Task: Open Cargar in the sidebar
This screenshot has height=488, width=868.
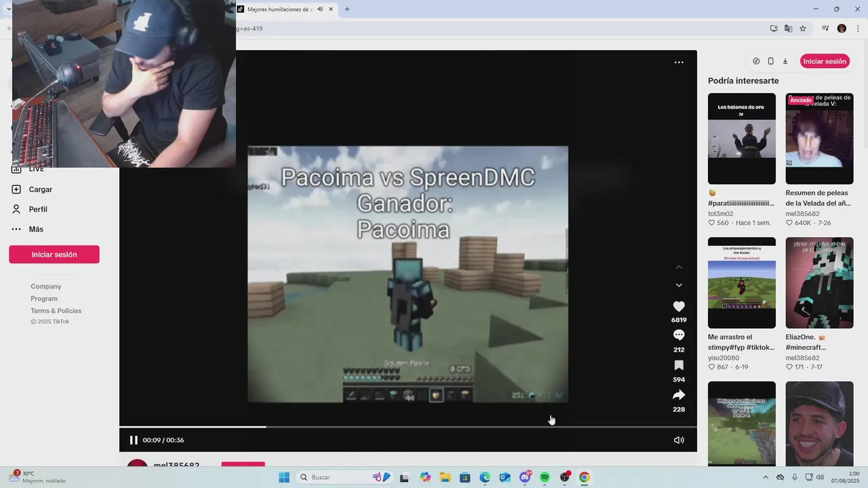Action: pos(41,190)
